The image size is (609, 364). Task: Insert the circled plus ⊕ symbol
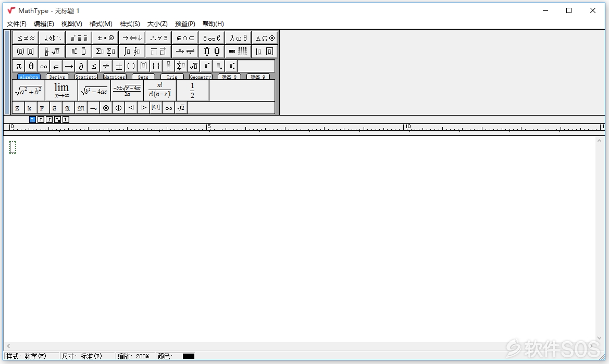pos(118,108)
